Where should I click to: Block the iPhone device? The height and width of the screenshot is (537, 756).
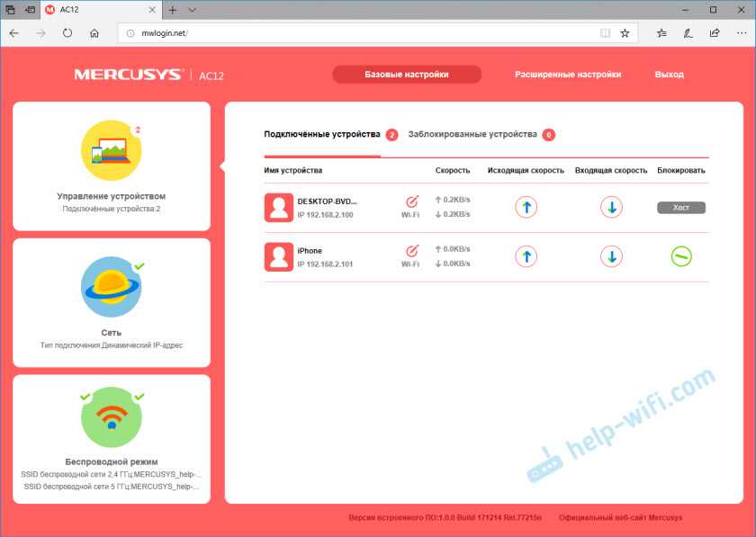pyautogui.click(x=681, y=256)
